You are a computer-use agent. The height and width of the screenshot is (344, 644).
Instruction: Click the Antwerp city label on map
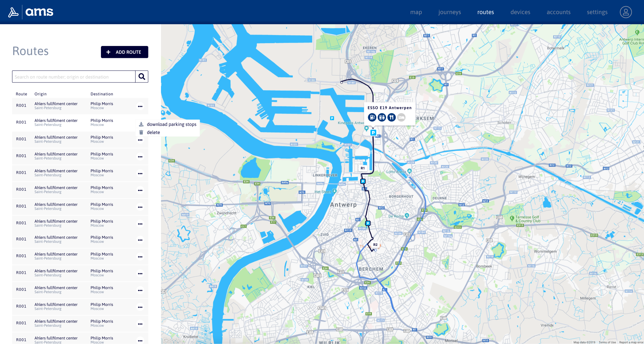point(343,205)
